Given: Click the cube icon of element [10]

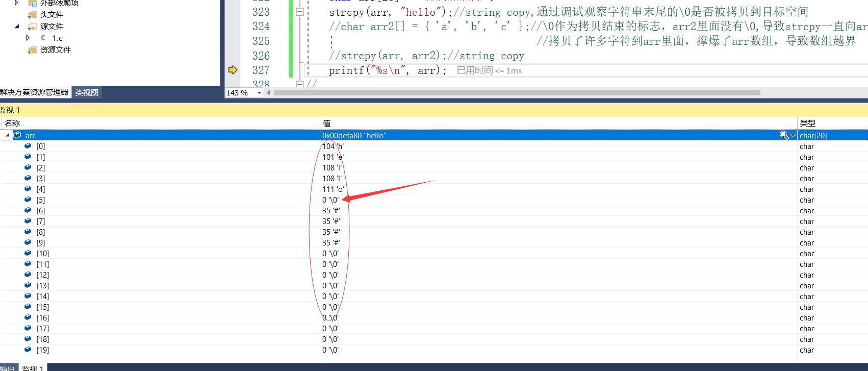Looking at the screenshot, I should pos(28,253).
